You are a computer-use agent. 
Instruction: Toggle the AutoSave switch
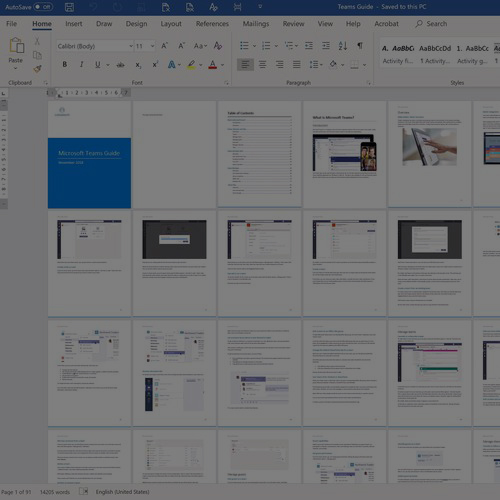coord(43,7)
